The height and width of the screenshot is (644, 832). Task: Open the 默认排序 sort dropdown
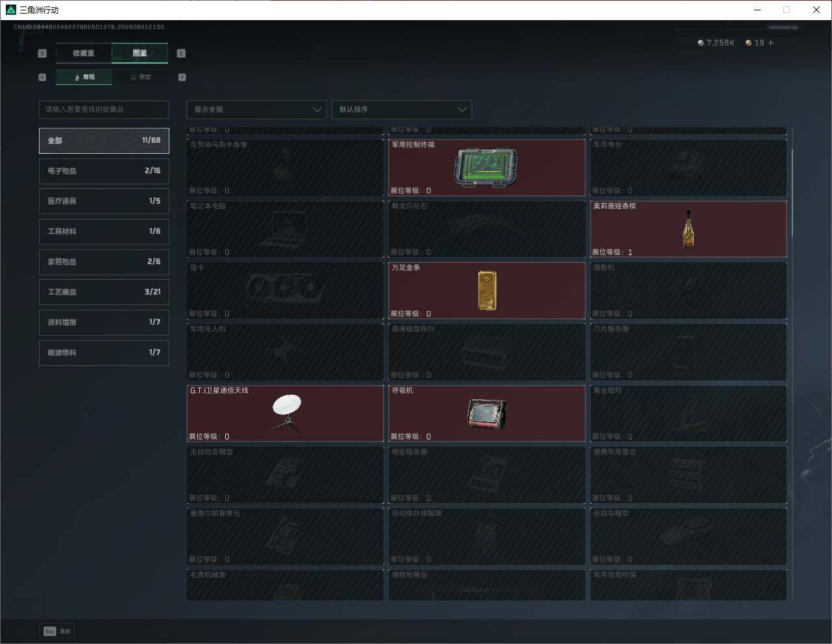point(402,109)
